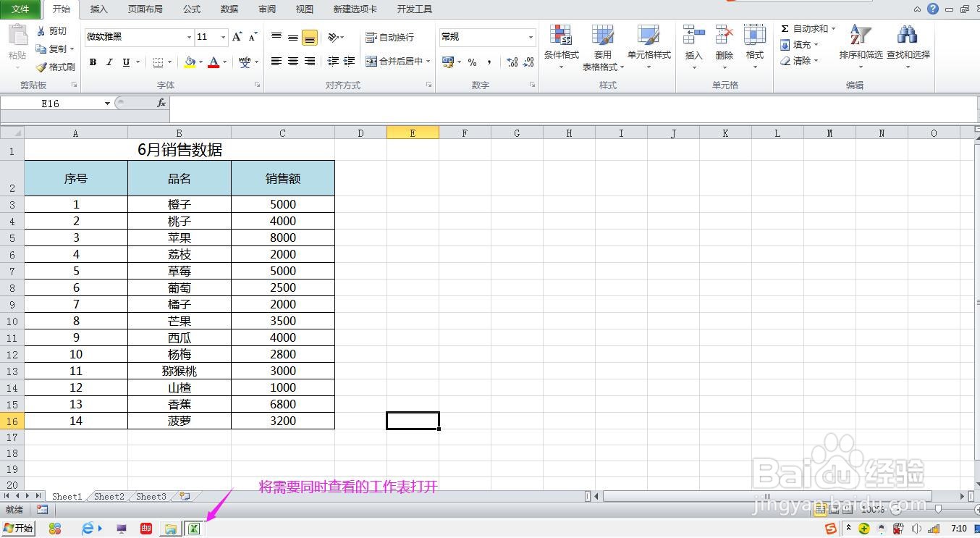Switch to the 页面布局 tab
This screenshot has height=538, width=980.
pos(145,9)
